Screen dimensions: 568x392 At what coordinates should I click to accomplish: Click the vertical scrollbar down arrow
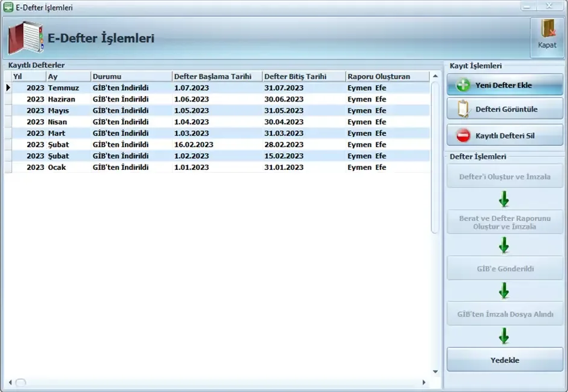[435, 372]
